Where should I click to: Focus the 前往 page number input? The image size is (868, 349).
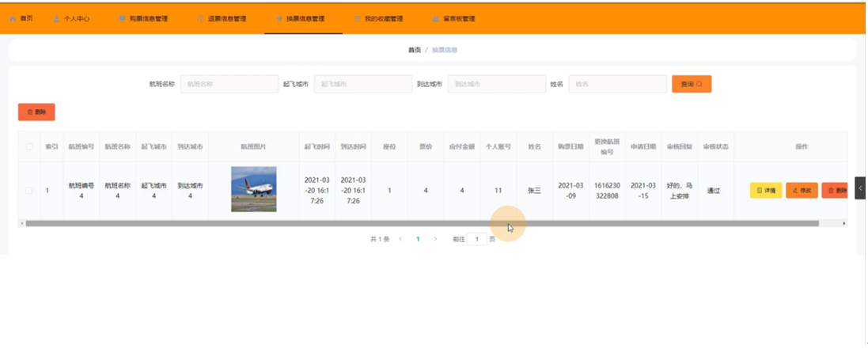coord(476,239)
